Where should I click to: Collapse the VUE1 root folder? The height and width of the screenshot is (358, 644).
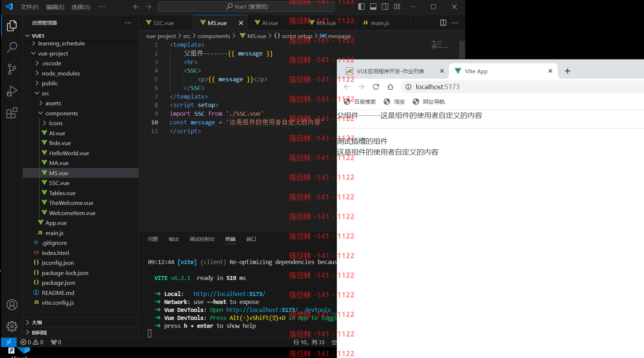(28, 36)
